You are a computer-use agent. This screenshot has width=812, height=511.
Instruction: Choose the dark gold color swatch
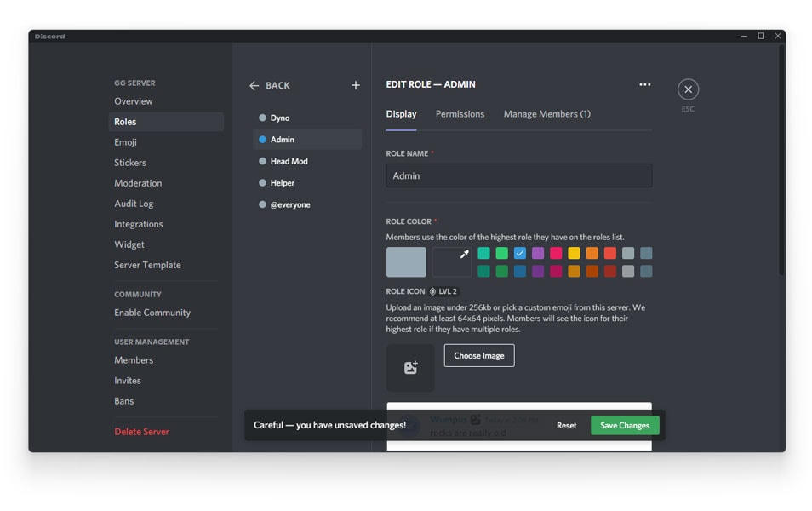[574, 271]
